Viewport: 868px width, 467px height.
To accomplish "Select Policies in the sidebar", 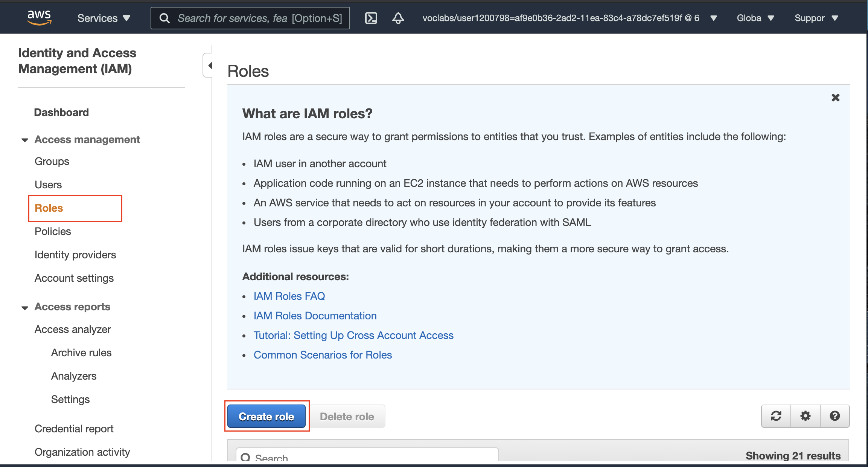I will pyautogui.click(x=53, y=231).
